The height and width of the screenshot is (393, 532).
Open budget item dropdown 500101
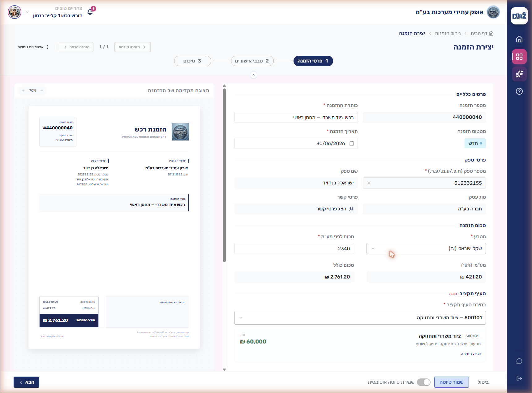coord(360,318)
